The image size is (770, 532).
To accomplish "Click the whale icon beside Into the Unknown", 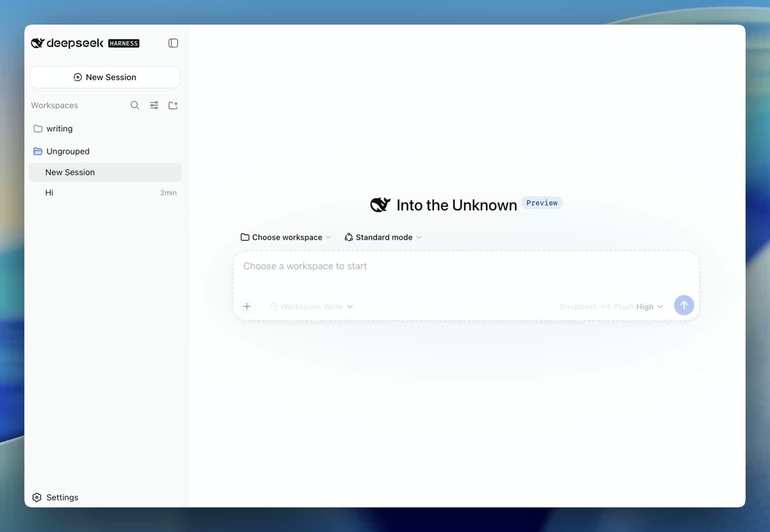I will 380,204.
